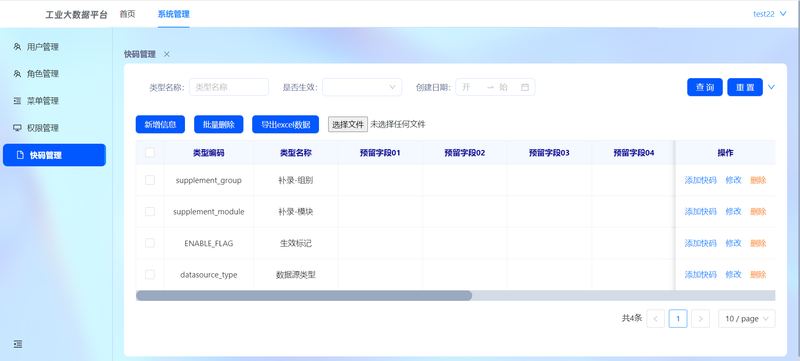Click the 查询 button
The width and height of the screenshot is (800, 361).
click(705, 87)
